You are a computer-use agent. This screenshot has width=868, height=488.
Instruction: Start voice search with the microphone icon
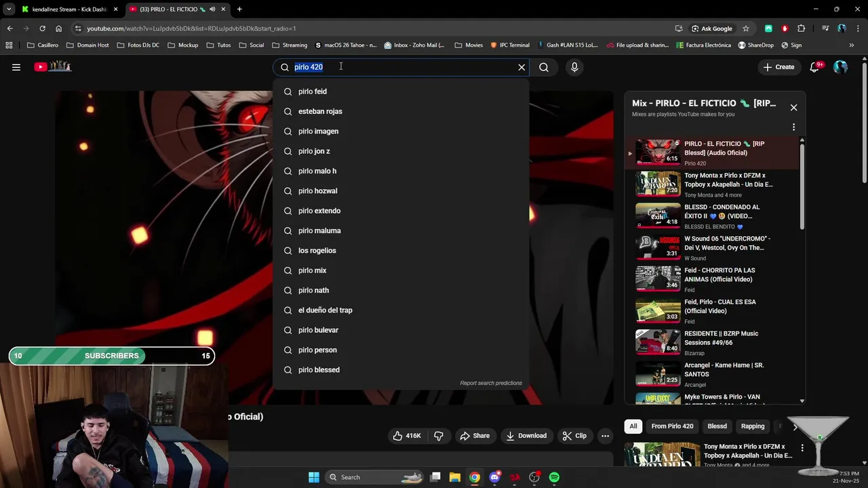tap(574, 67)
